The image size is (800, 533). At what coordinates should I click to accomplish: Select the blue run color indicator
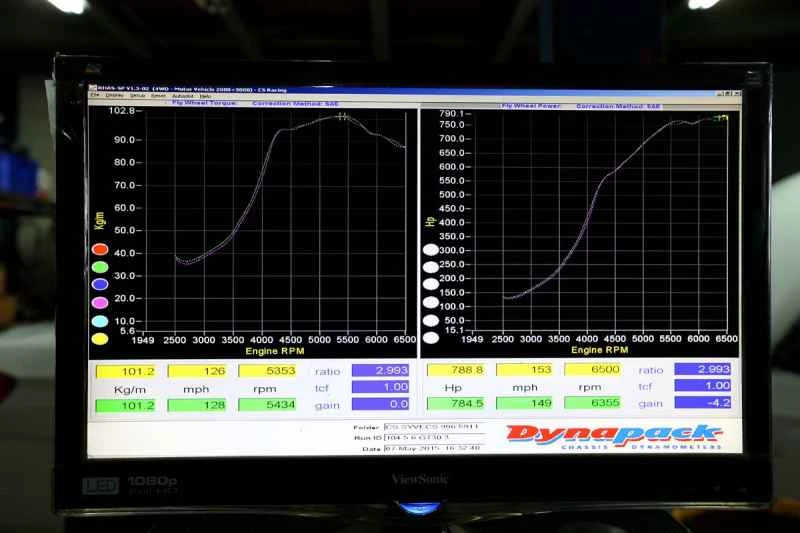pos(100,285)
